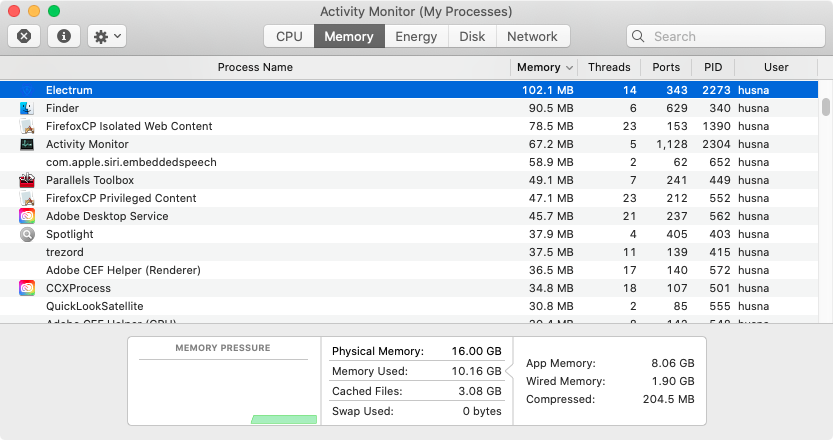The width and height of the screenshot is (833, 440).
Task: Sort by PID column header
Action: pos(713,67)
